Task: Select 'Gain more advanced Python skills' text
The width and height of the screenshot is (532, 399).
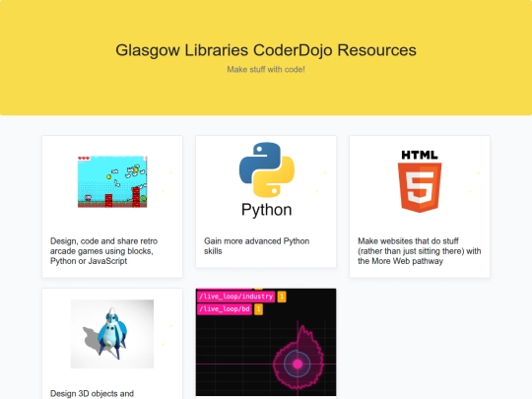Action: click(x=256, y=246)
